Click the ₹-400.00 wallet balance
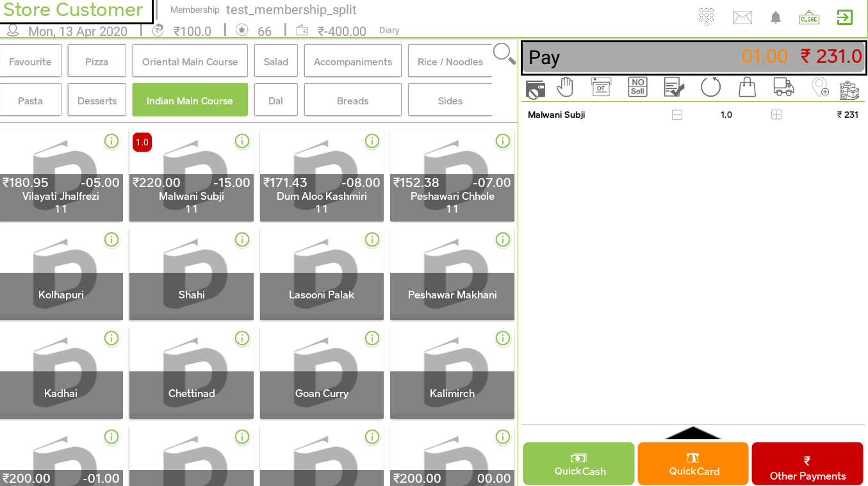The image size is (868, 486). pos(342,31)
